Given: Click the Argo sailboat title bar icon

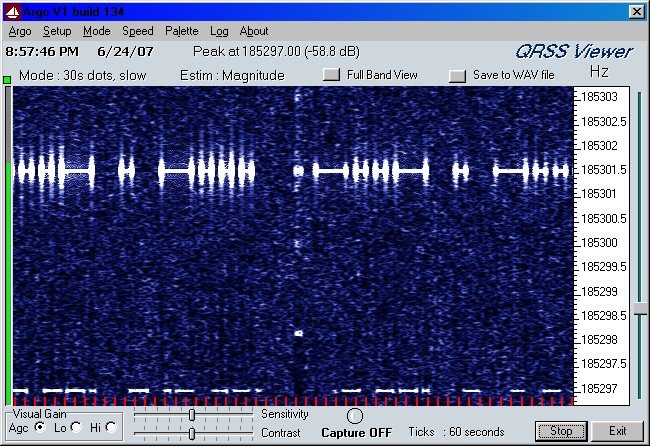Looking at the screenshot, I should 12,12.
